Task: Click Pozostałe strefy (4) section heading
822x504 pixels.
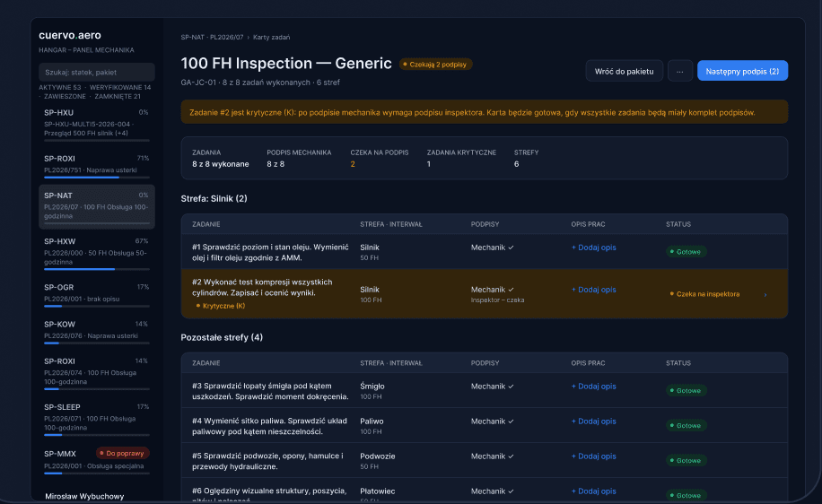Action: pos(222,337)
